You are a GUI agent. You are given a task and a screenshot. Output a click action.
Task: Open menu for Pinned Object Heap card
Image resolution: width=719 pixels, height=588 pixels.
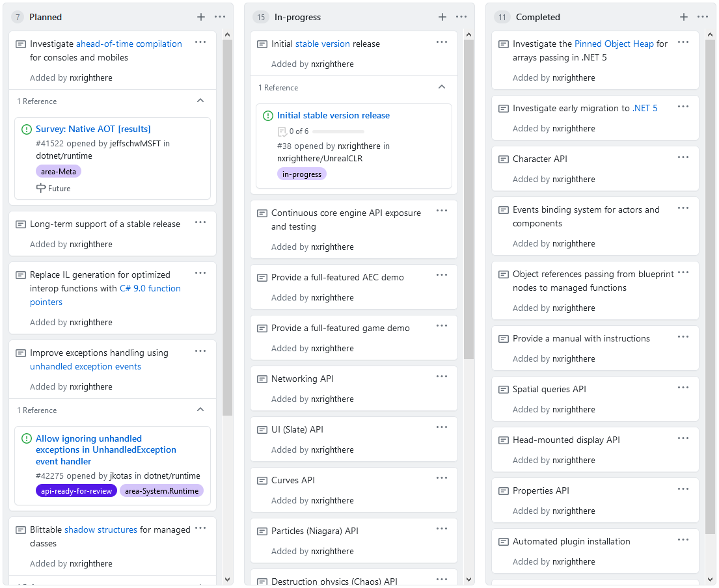[683, 42]
